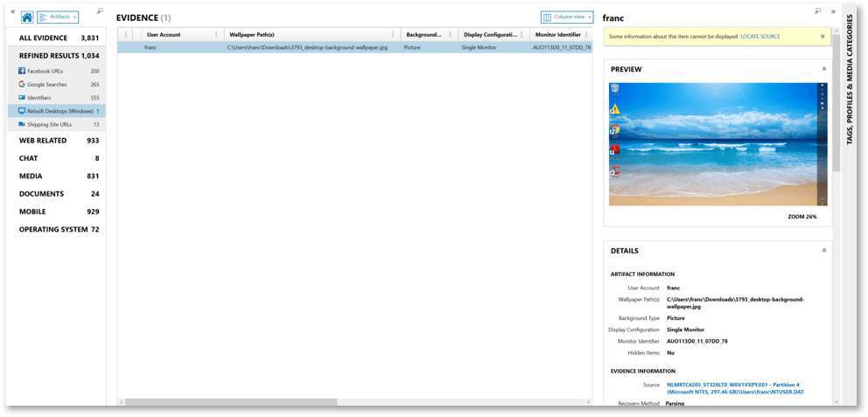Open Tags, Profiles & Media Categories panel
The width and height of the screenshot is (868, 417).
850,87
